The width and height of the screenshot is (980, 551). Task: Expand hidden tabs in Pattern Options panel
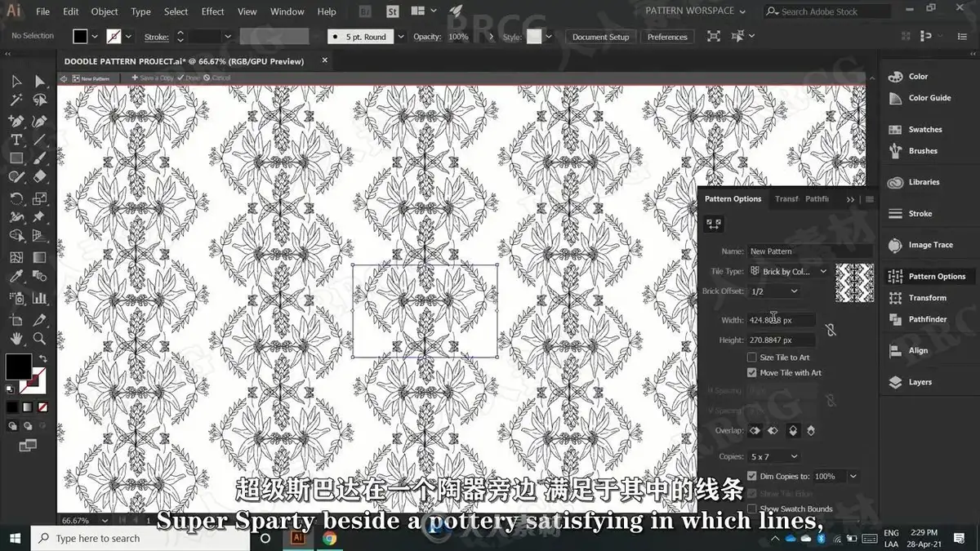850,199
